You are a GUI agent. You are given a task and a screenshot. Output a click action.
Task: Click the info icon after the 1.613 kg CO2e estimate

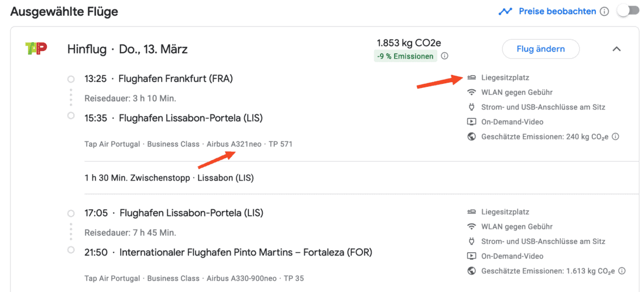(x=622, y=271)
